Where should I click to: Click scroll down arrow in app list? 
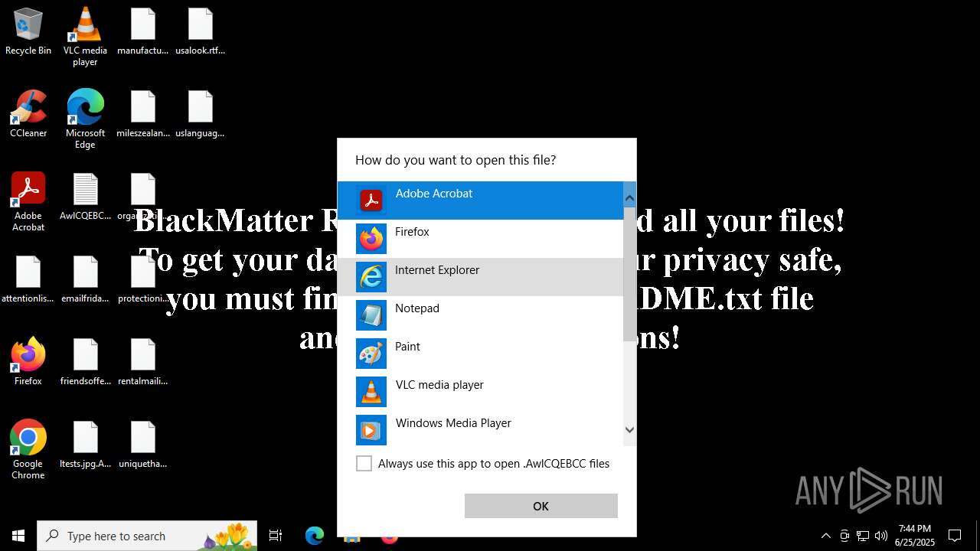(x=629, y=430)
